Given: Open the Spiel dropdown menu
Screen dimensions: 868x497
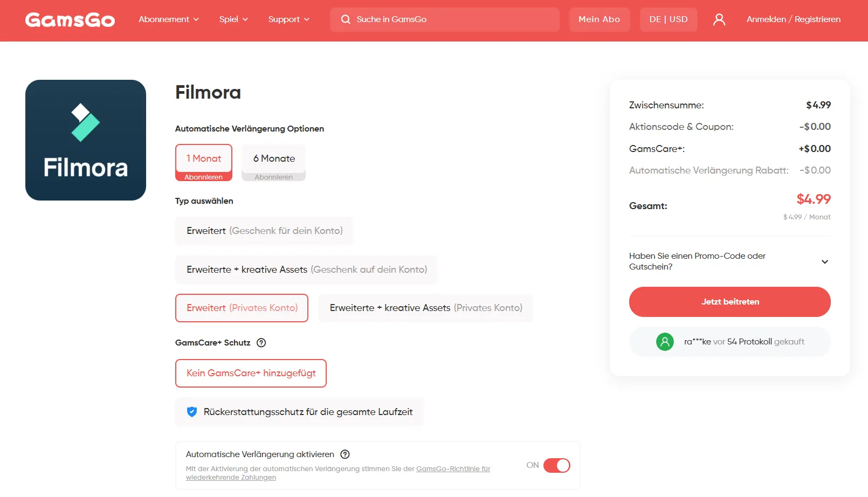Looking at the screenshot, I should 233,19.
